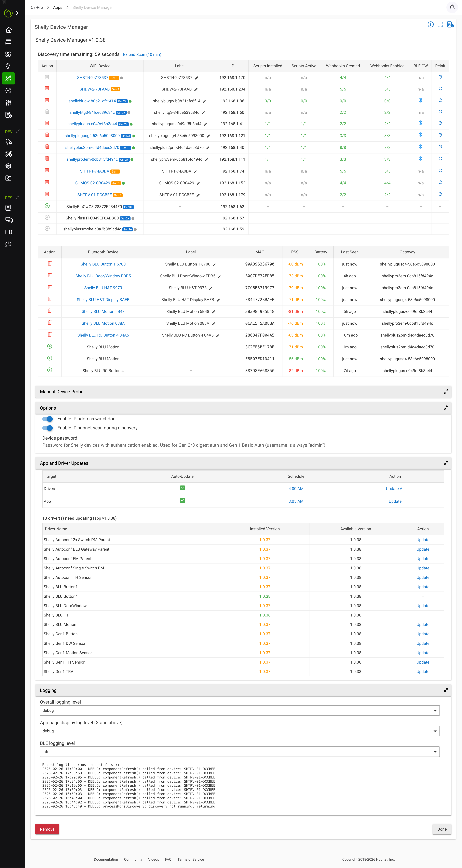Add the ShellyBluGwG3-28372F2344E0 device
462x868 pixels.
click(47, 206)
